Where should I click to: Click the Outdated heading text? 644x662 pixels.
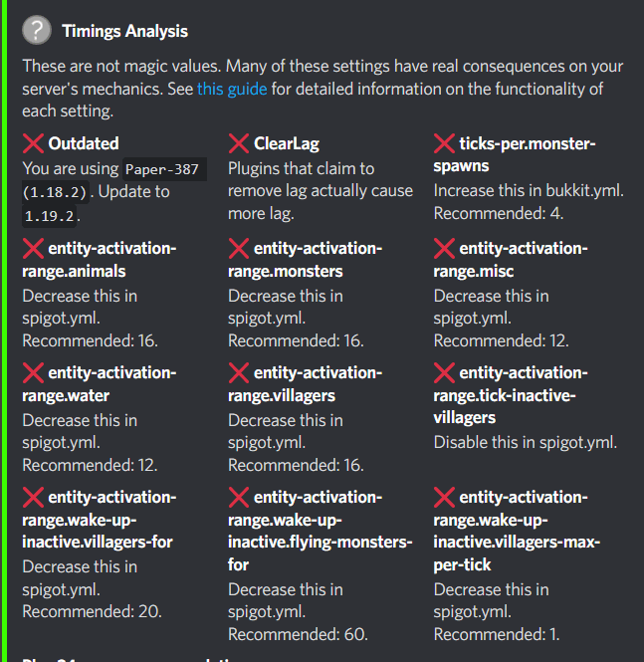pos(84,143)
